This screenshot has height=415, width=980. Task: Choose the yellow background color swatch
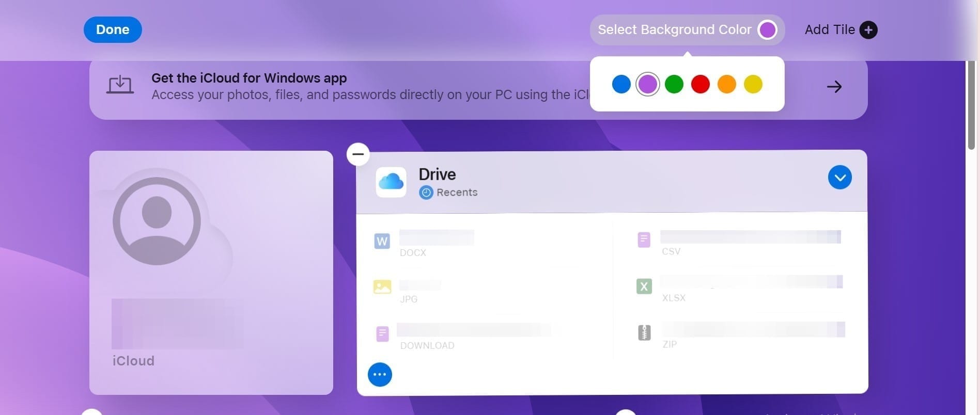[753, 84]
